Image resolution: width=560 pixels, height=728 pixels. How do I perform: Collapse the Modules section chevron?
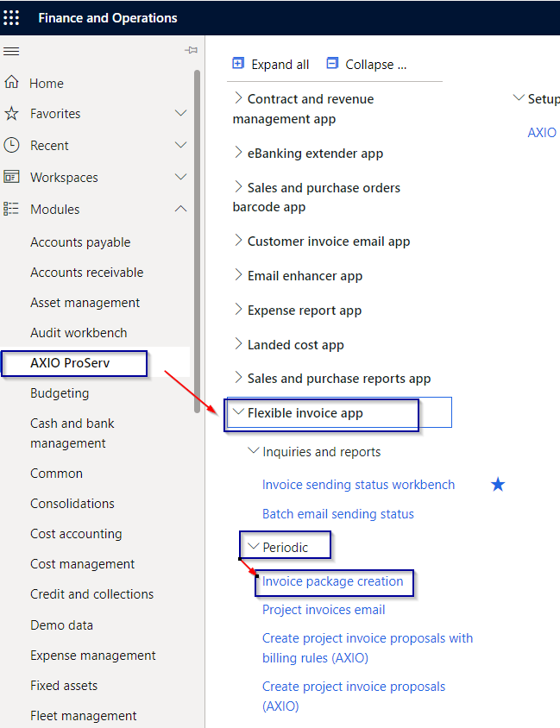coord(180,209)
